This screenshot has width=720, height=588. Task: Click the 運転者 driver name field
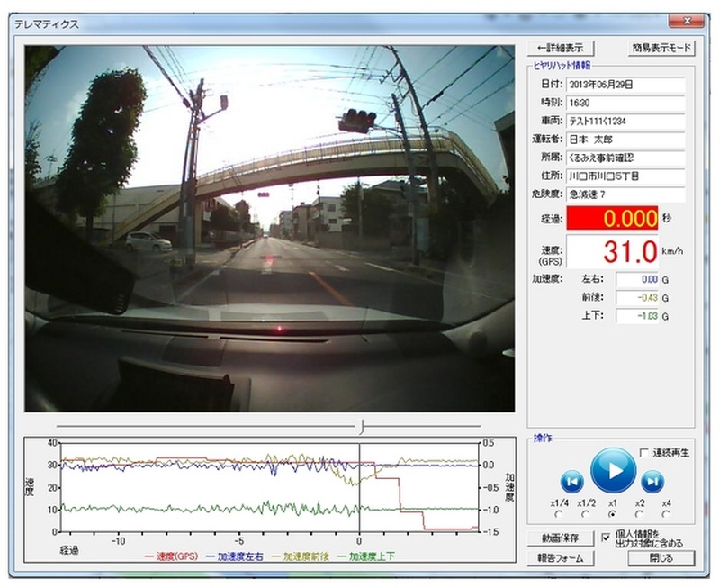(625, 140)
